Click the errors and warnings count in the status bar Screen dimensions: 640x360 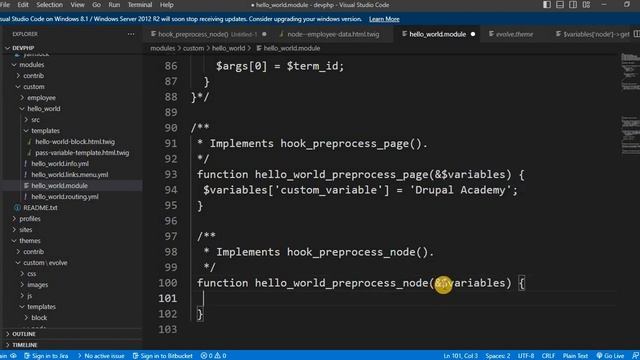(x=213, y=356)
